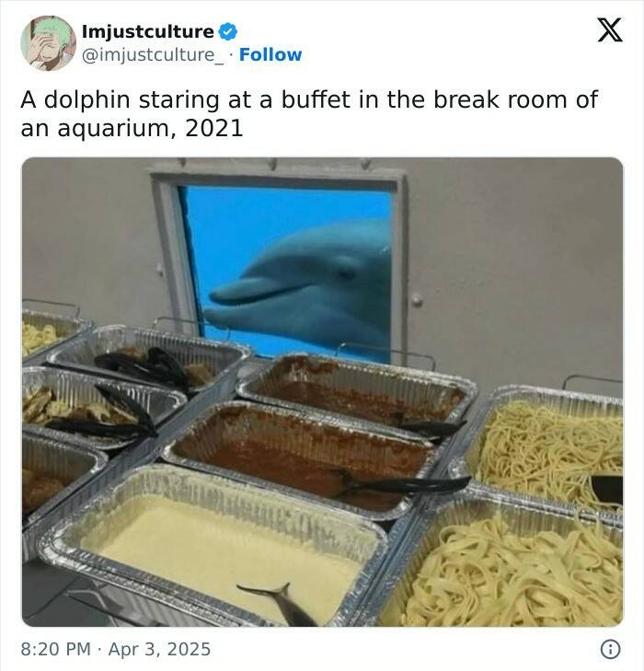Screen dimensions: 644x671
Task: Open the Imjustculture profile avatar
Action: (x=49, y=43)
